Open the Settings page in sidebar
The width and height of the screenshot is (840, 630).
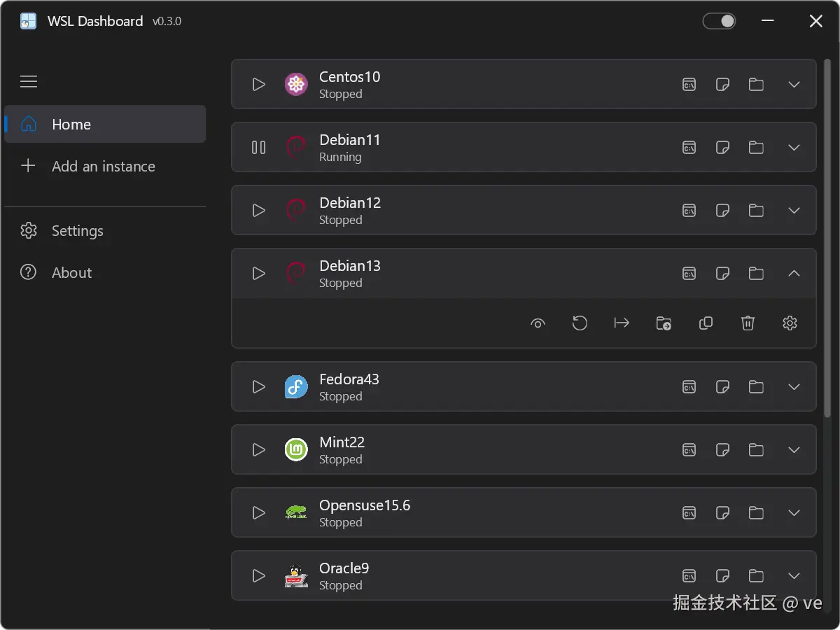77,231
